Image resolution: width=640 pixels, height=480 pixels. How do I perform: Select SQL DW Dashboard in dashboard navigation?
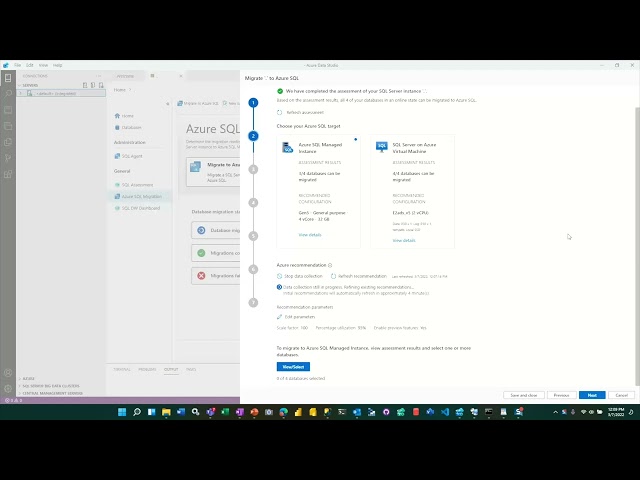pos(140,208)
